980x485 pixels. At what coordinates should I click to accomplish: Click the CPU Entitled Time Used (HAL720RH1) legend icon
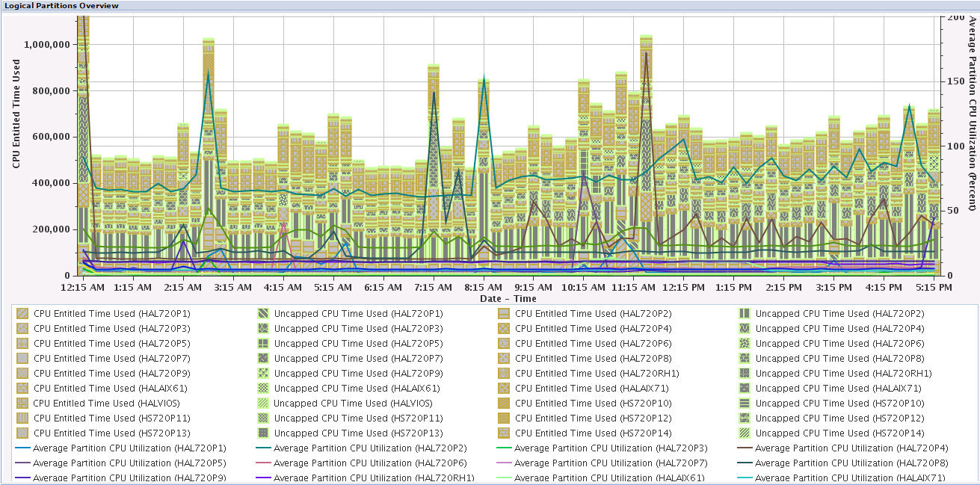point(504,374)
